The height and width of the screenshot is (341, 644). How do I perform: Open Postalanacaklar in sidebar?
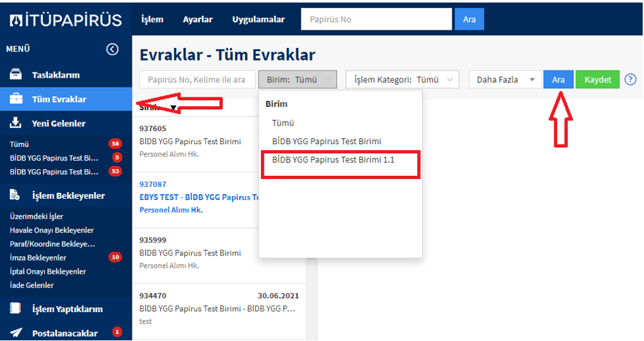66,333
